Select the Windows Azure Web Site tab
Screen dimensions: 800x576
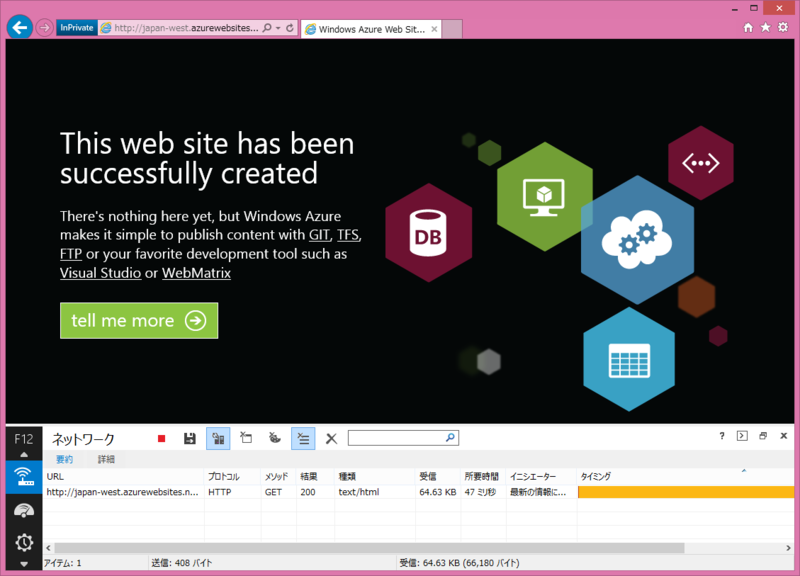371,30
